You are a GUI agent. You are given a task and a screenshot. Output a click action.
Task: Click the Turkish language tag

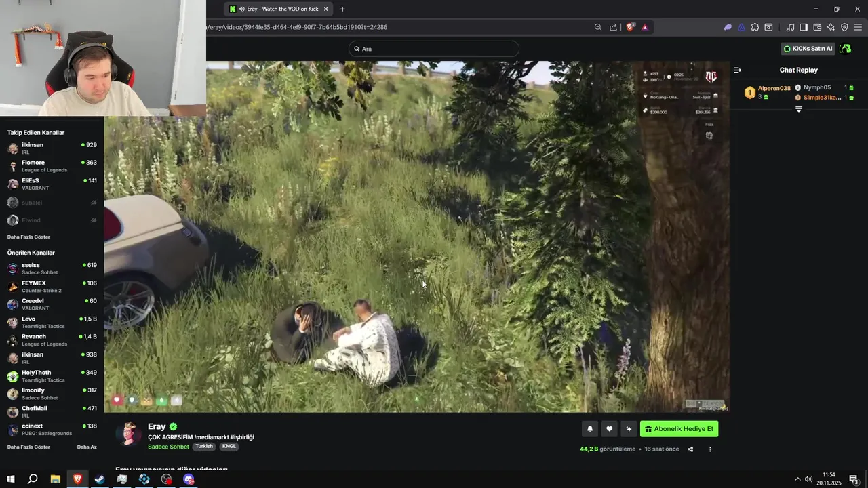coord(204,447)
